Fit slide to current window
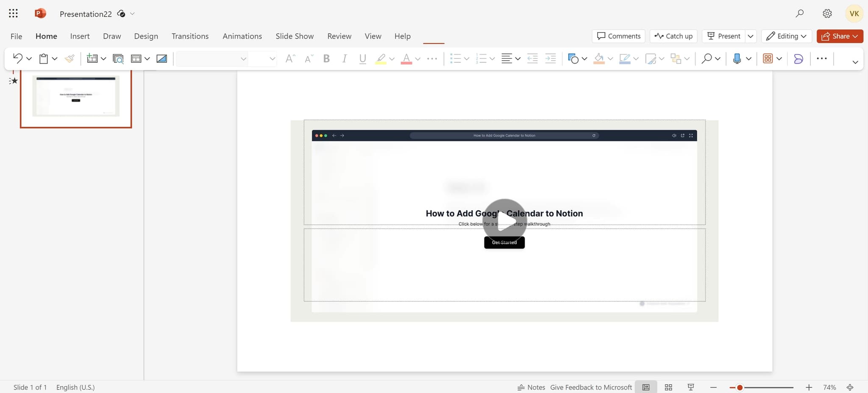This screenshot has height=393, width=868. click(850, 387)
